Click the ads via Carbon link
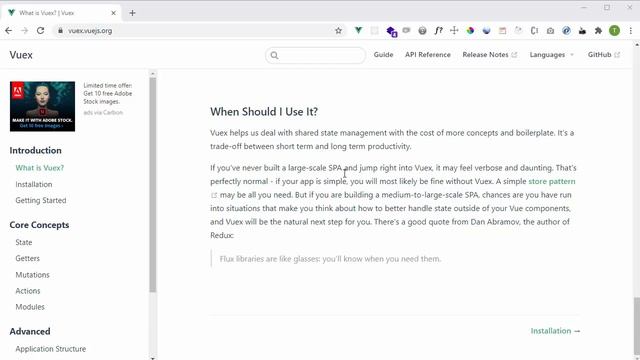This screenshot has height=360, width=640. 103,112
